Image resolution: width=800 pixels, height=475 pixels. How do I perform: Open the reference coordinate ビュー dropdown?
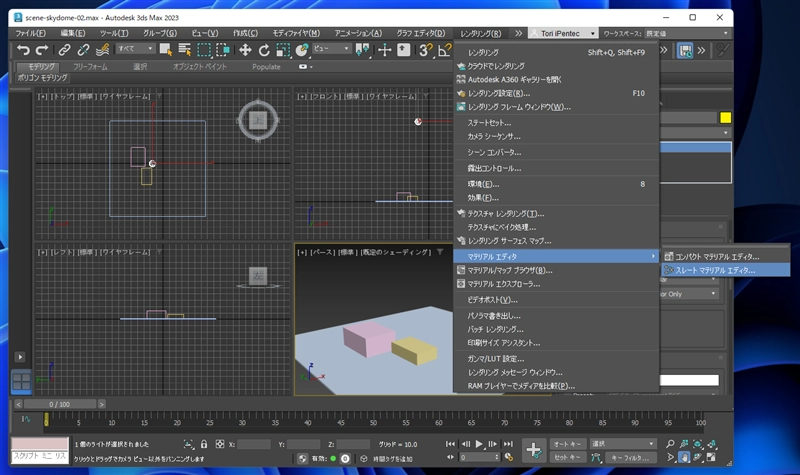point(332,49)
